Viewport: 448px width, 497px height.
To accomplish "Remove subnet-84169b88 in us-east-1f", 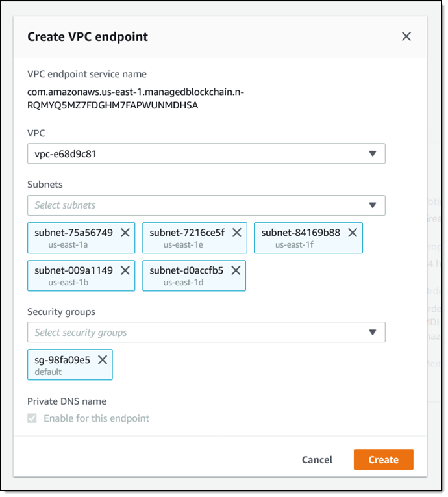I will (x=353, y=233).
